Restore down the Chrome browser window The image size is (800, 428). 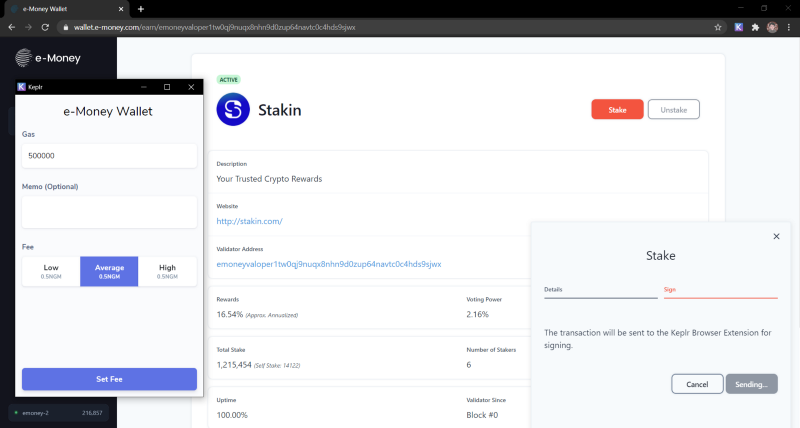[x=764, y=8]
